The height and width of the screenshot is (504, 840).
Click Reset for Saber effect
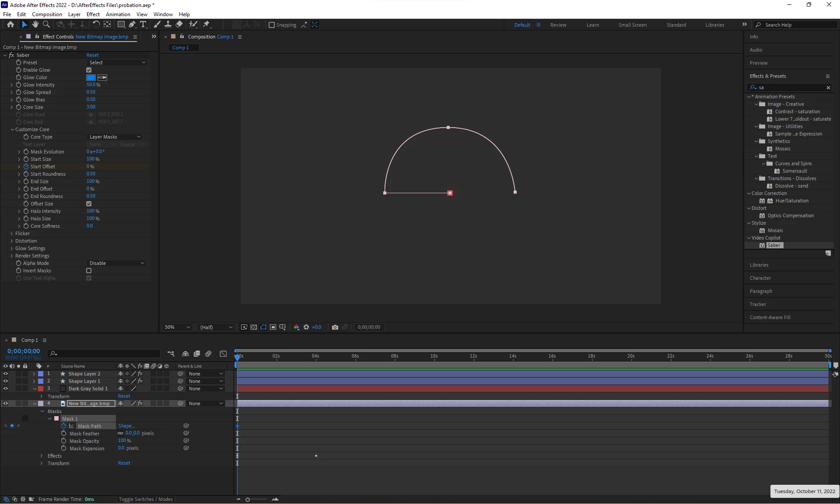(x=92, y=55)
